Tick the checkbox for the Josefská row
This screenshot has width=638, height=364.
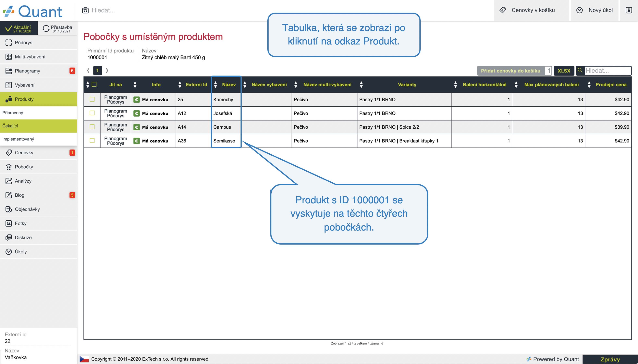(x=92, y=113)
